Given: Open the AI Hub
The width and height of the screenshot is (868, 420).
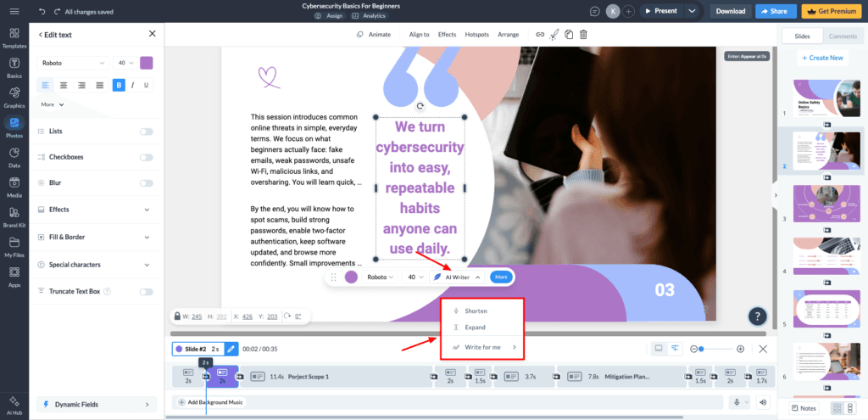Looking at the screenshot, I should click(x=14, y=406).
